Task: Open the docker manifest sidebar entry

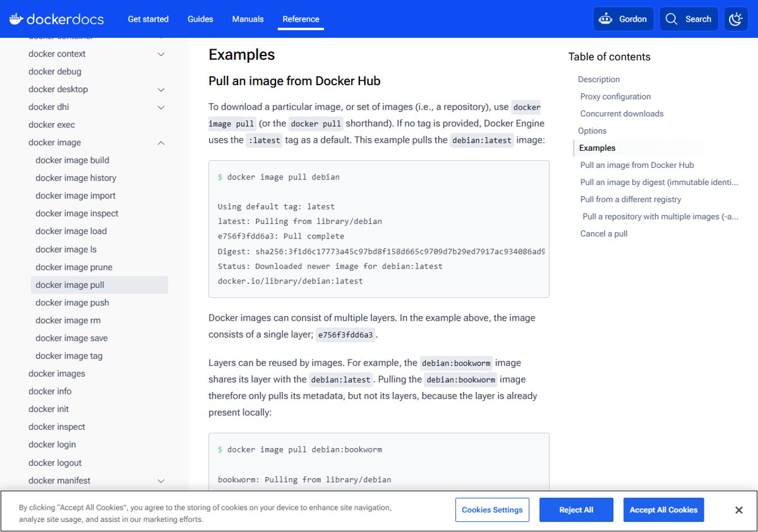Action: click(59, 480)
